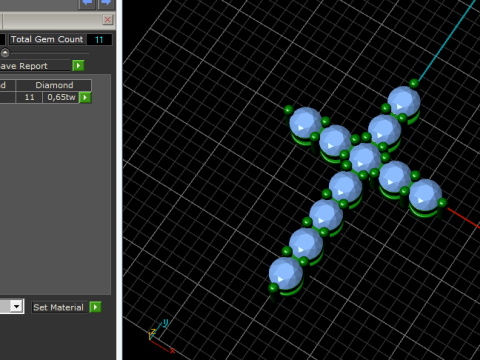Select the center gem of the cross
480x360 pixels.
pyautogui.click(x=365, y=159)
